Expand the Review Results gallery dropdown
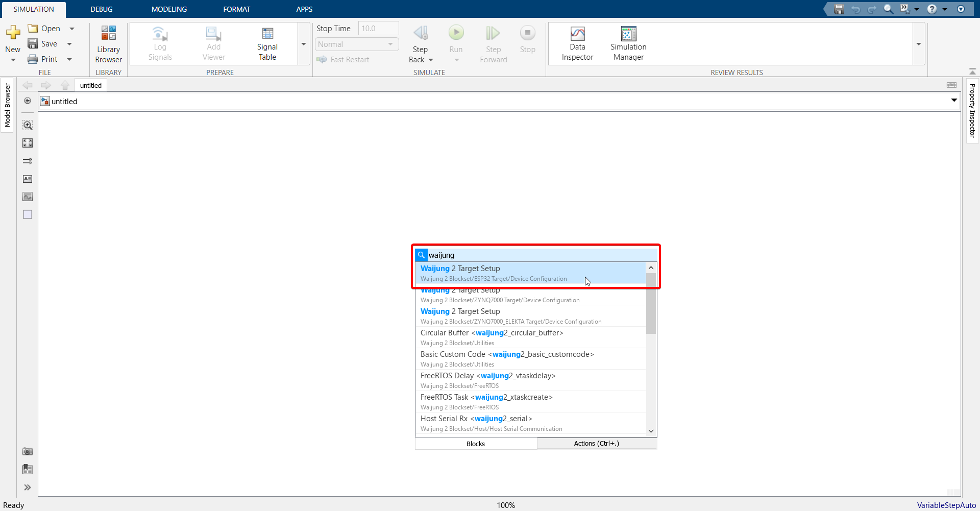 click(x=919, y=44)
